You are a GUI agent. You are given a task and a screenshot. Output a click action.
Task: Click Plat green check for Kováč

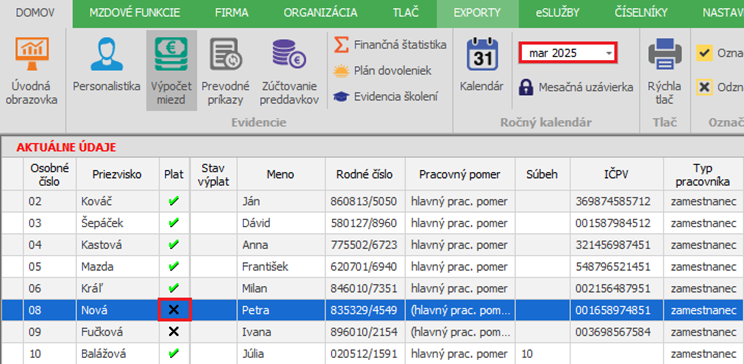pyautogui.click(x=174, y=202)
